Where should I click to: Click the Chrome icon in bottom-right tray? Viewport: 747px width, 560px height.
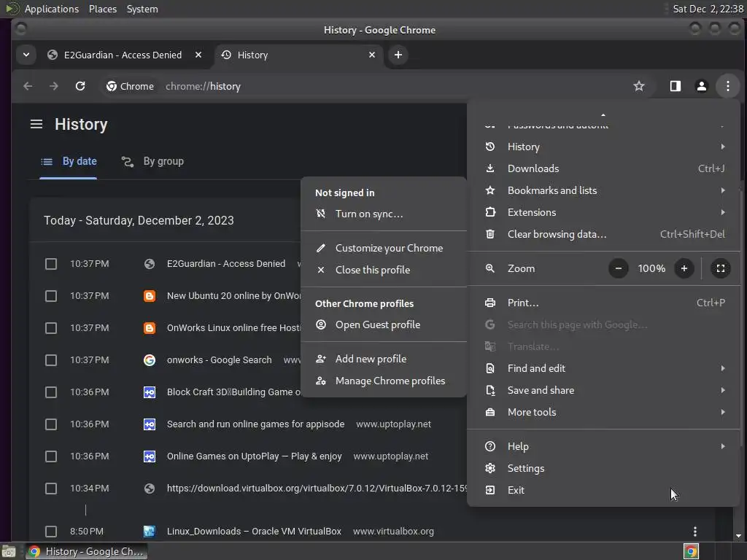point(691,551)
